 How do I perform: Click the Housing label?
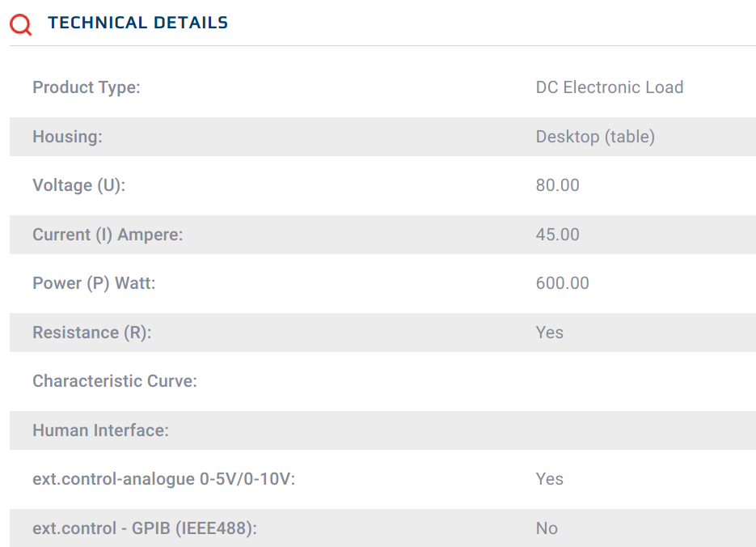pyautogui.click(x=67, y=137)
